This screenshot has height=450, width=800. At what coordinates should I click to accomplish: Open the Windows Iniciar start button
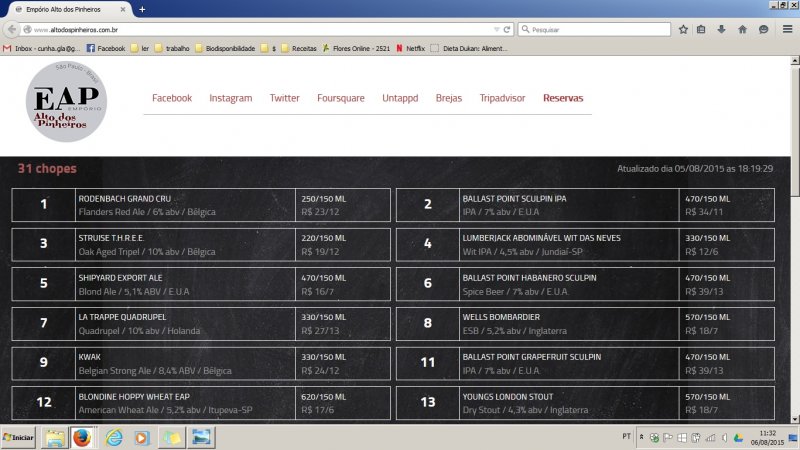click(x=18, y=437)
